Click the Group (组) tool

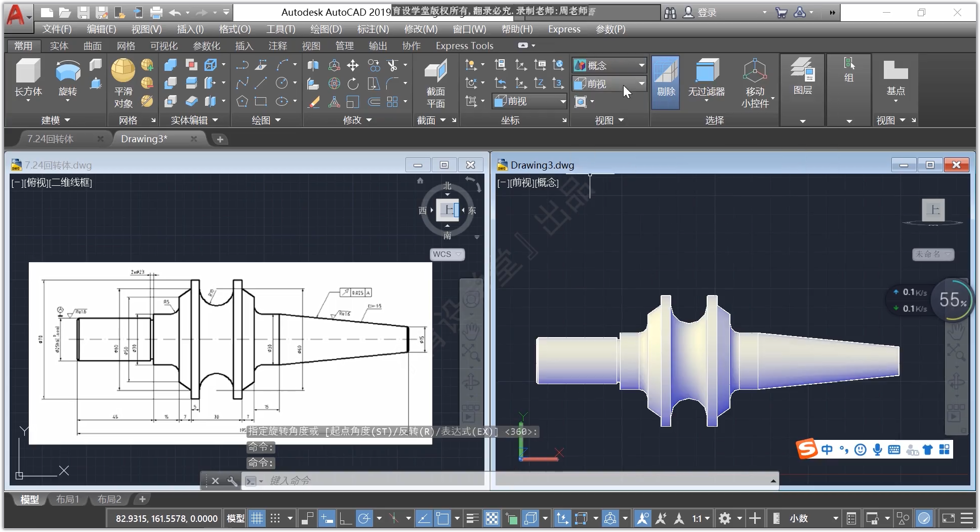(x=849, y=71)
